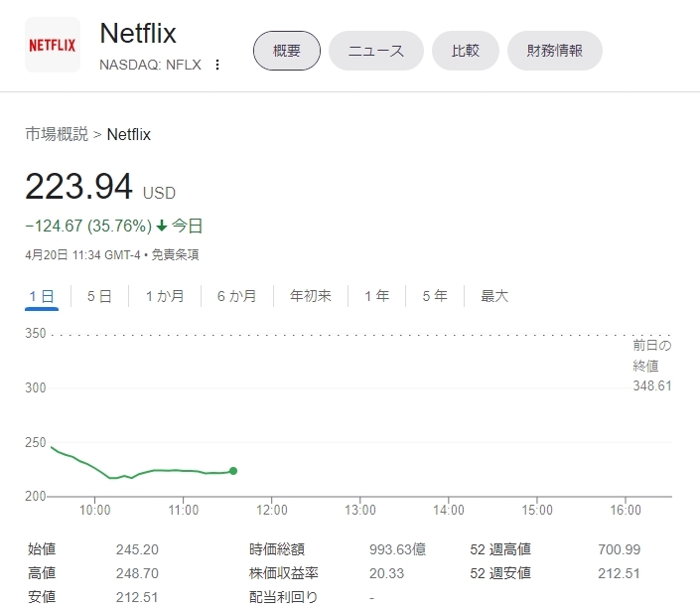Click the 市場概説 breadcrumb link
This screenshot has width=700, height=612.
click(x=57, y=134)
